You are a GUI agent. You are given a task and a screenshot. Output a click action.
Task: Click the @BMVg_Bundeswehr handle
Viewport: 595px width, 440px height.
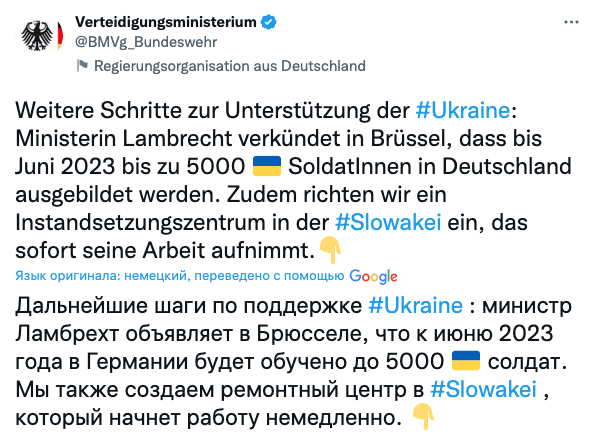tap(146, 42)
